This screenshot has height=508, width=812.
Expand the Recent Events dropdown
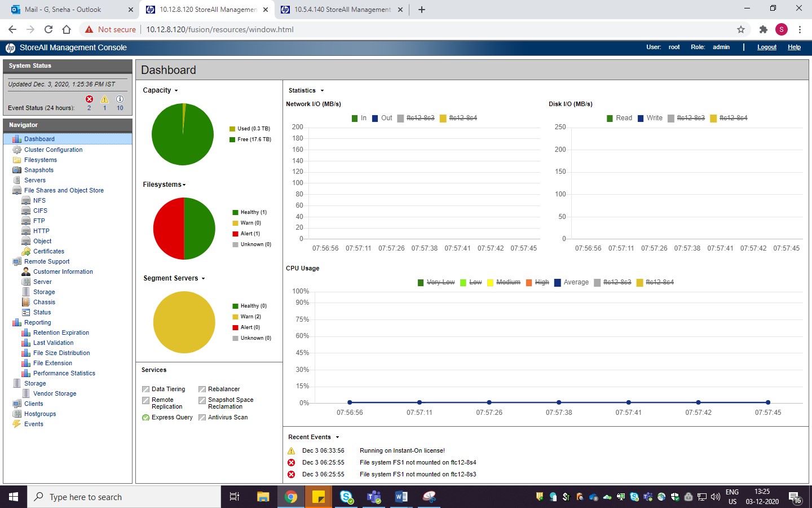click(337, 437)
